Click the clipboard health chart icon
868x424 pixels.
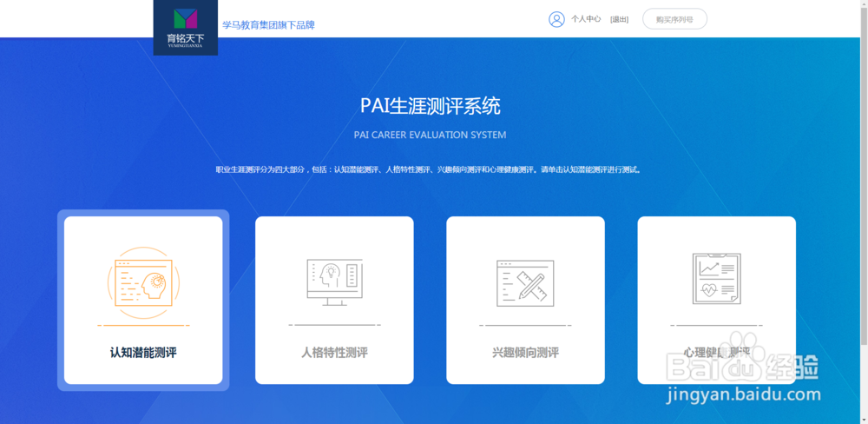click(x=716, y=278)
